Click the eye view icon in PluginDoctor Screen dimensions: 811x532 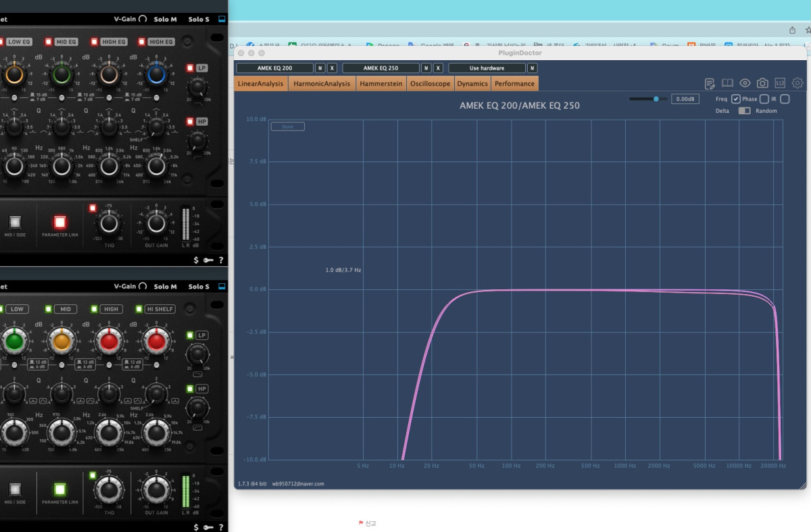745,83
